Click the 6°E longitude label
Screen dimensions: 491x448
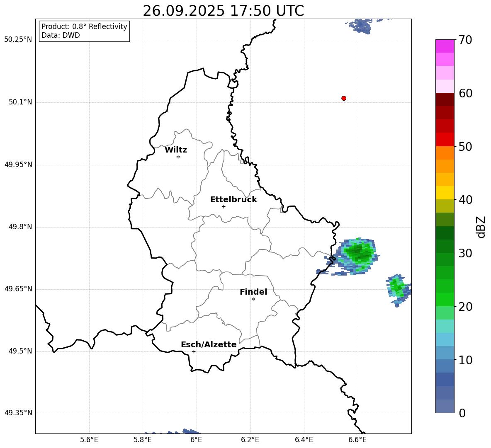(x=196, y=440)
